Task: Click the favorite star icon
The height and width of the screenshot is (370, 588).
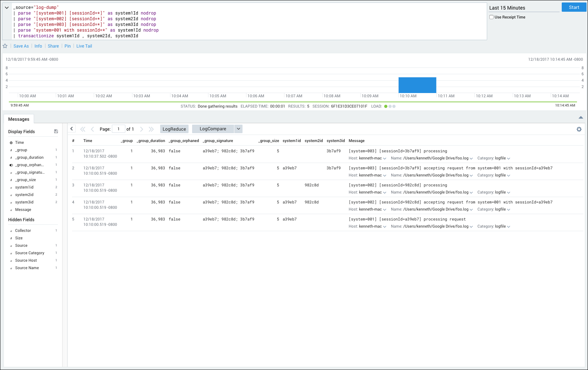Action: point(5,46)
